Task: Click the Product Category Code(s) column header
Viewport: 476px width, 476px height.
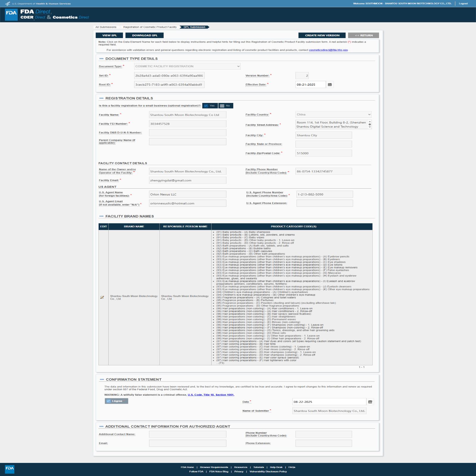Action: (x=293, y=227)
